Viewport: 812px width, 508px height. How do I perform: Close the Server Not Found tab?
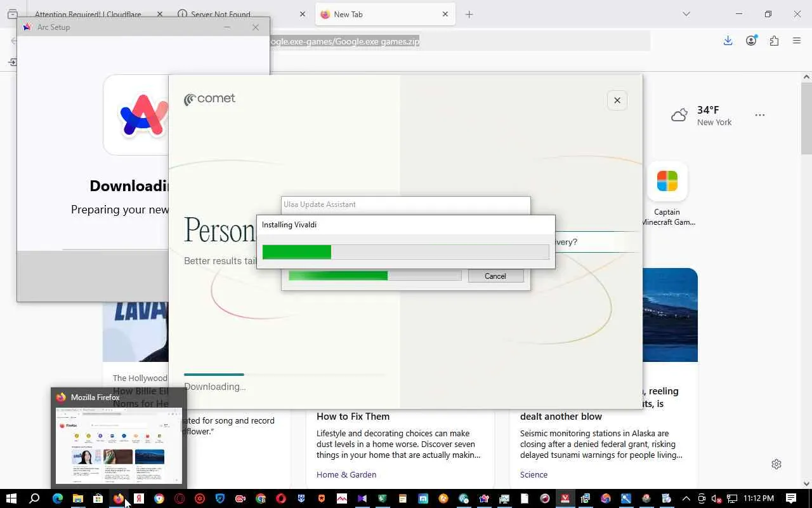(303, 14)
